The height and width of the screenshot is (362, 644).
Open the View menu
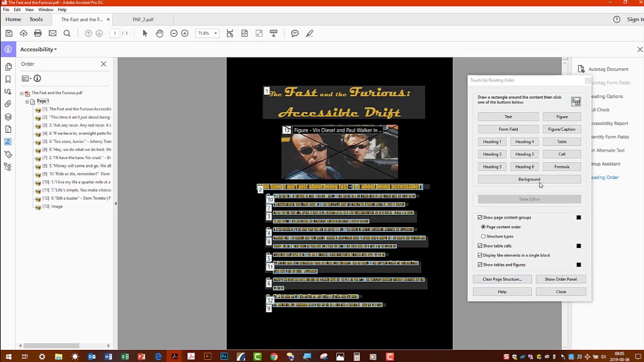(x=30, y=10)
